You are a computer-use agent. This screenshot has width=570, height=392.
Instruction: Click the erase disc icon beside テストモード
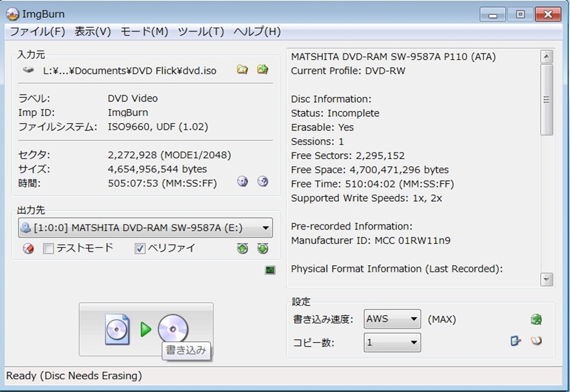28,248
